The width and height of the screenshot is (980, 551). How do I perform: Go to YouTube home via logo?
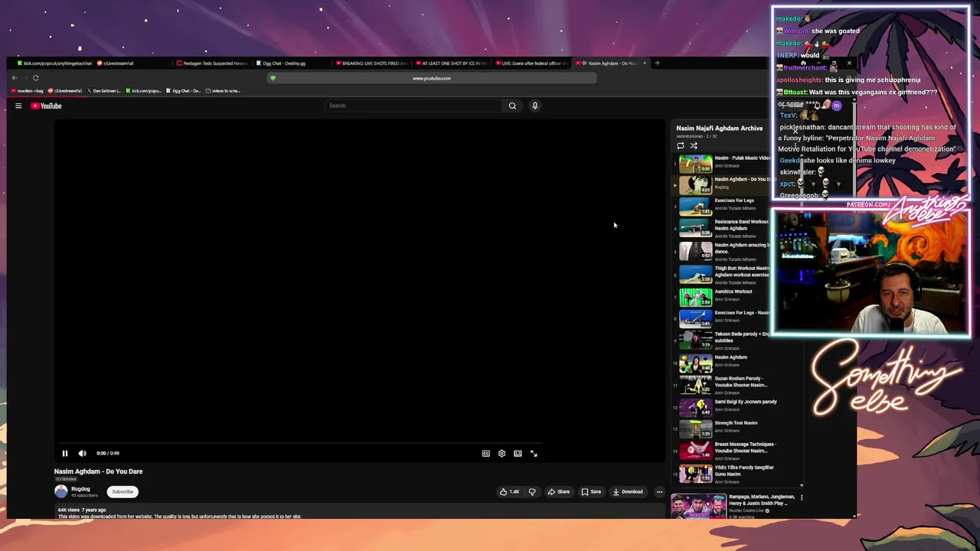pyautogui.click(x=46, y=106)
